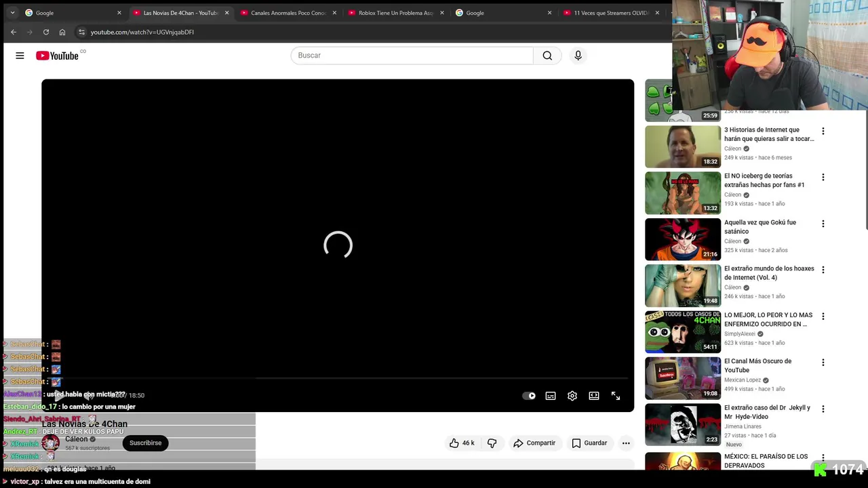Click the video progress bar

(338, 378)
